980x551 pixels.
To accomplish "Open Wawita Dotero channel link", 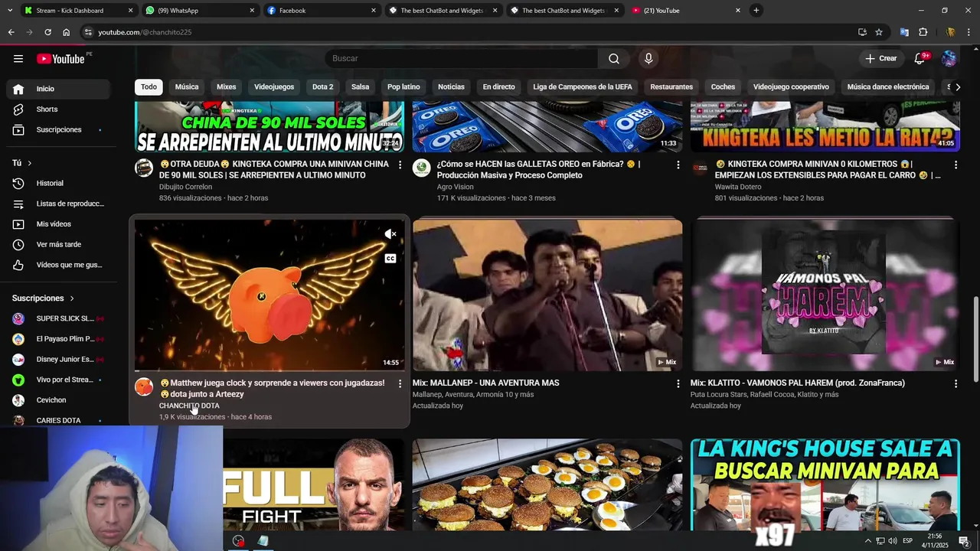I will (x=738, y=187).
